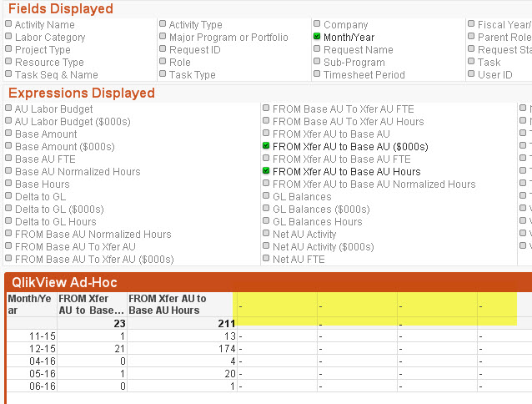Click the truncated FROM Xfer AU to Base... header
This screenshot has height=404, width=532.
(92, 305)
